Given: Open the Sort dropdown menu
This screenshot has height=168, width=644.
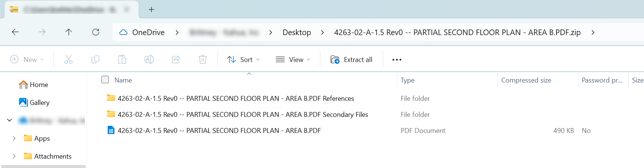Looking at the screenshot, I should (x=243, y=59).
